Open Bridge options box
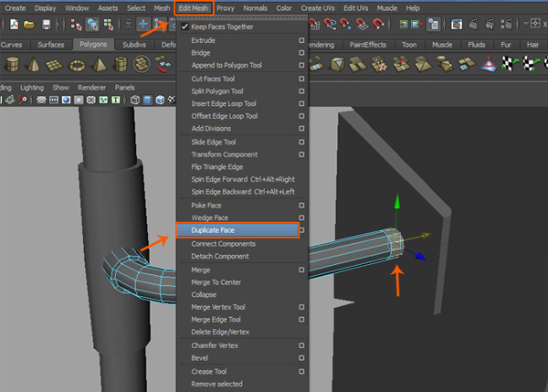Screen dimensions: 548x392 (x=301, y=53)
